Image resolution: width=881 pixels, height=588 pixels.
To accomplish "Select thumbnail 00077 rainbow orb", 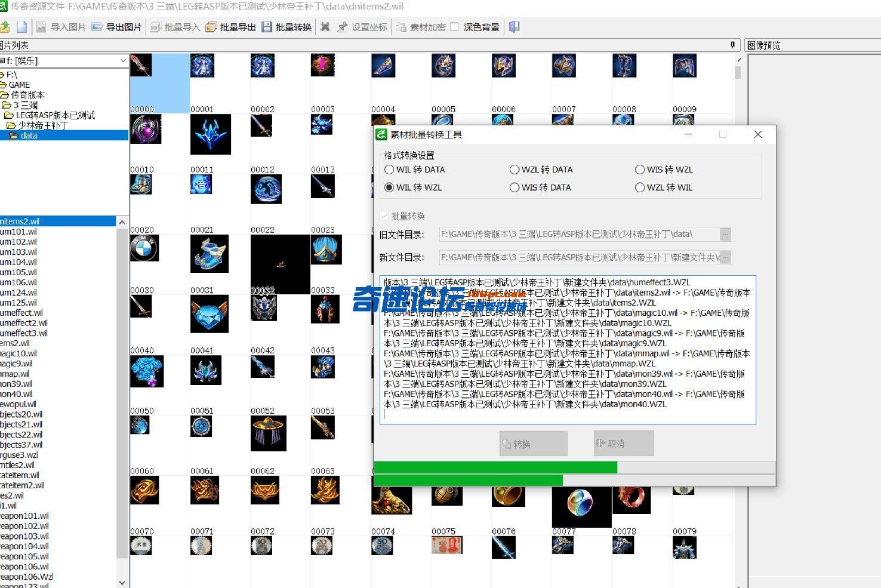I will coord(581,507).
